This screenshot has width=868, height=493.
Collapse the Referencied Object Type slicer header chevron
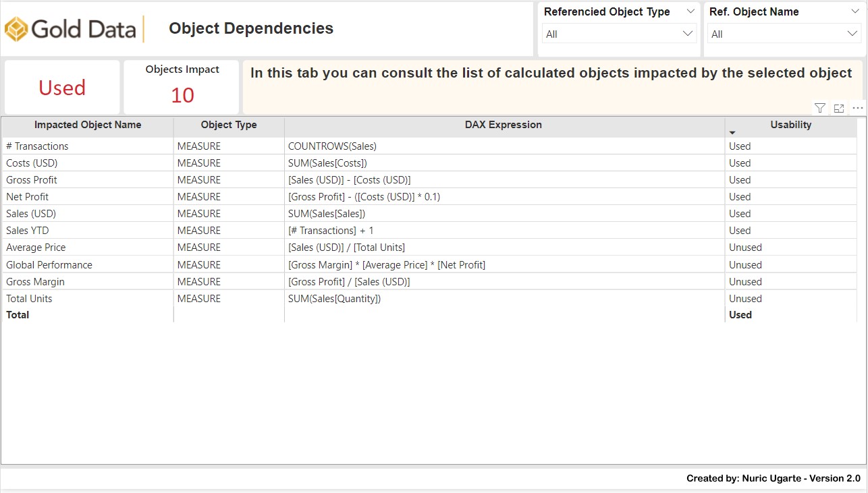point(690,11)
